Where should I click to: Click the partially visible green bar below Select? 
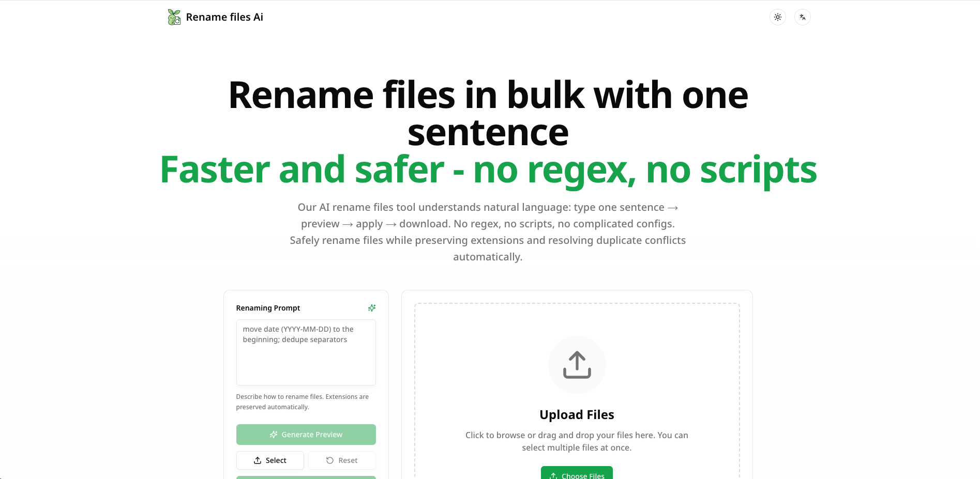click(306, 477)
